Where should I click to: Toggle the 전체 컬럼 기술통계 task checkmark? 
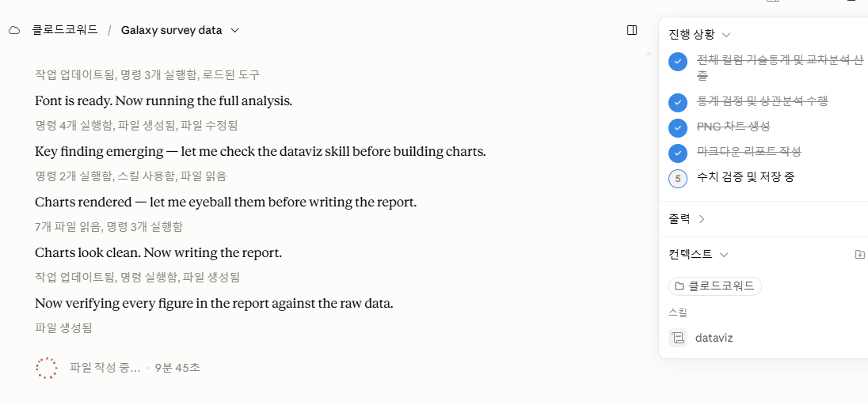point(678,62)
